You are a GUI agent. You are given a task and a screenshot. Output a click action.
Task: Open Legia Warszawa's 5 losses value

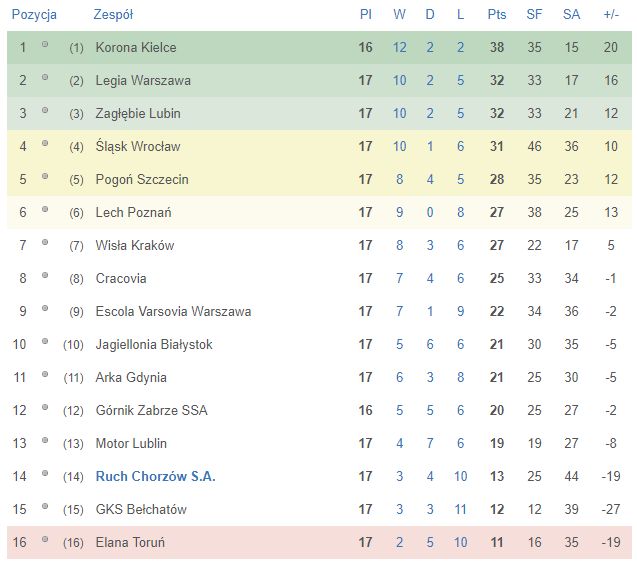pyautogui.click(x=460, y=80)
